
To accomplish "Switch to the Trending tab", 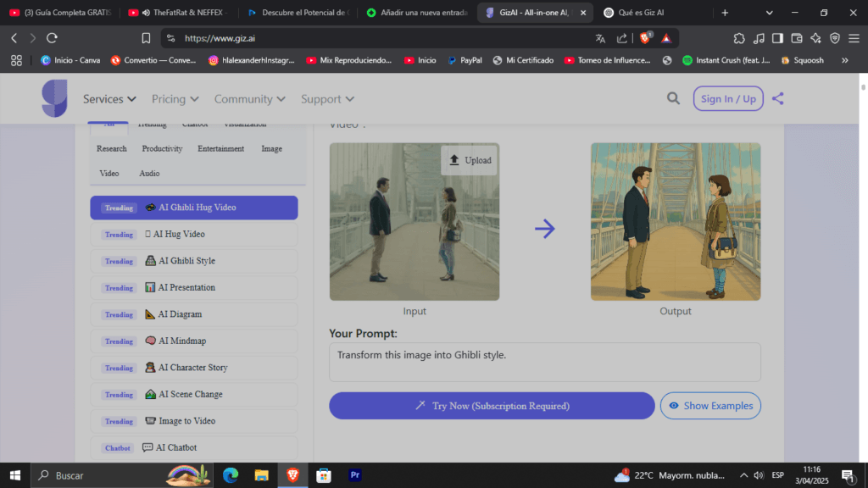I will coord(153,124).
